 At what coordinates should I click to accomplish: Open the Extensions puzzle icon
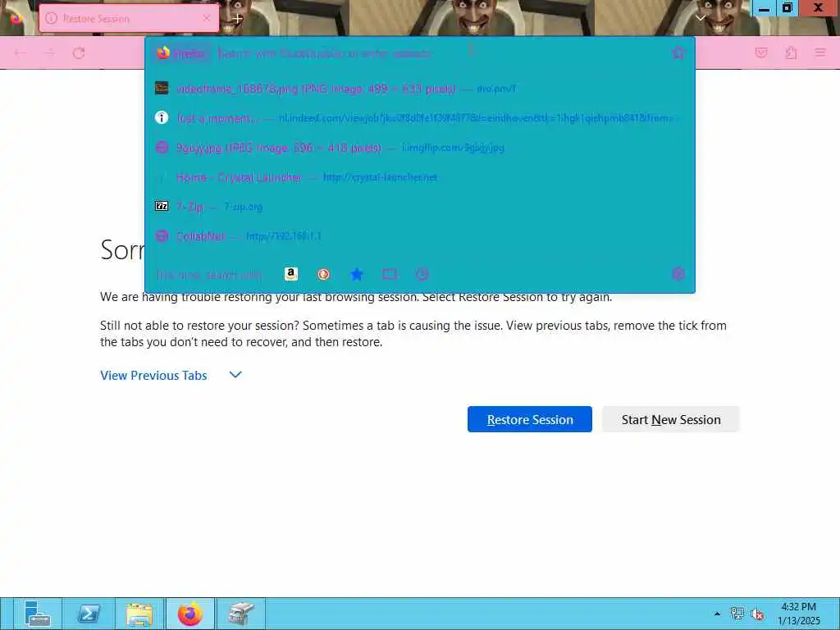792,53
